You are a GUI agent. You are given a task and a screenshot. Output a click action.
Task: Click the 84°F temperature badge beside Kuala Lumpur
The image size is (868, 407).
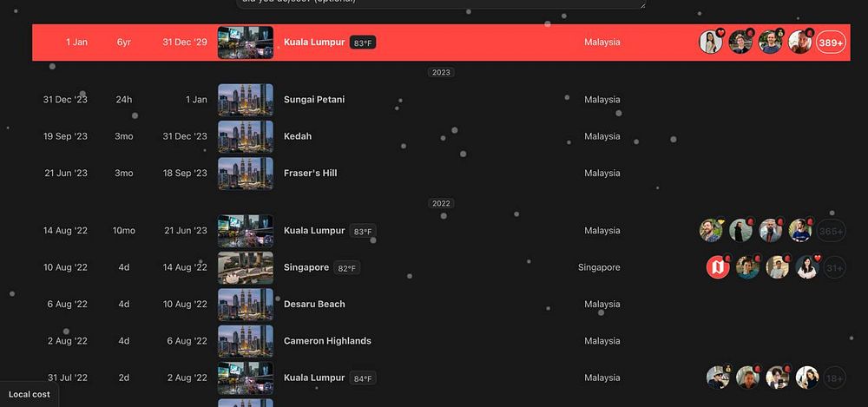pyautogui.click(x=363, y=378)
